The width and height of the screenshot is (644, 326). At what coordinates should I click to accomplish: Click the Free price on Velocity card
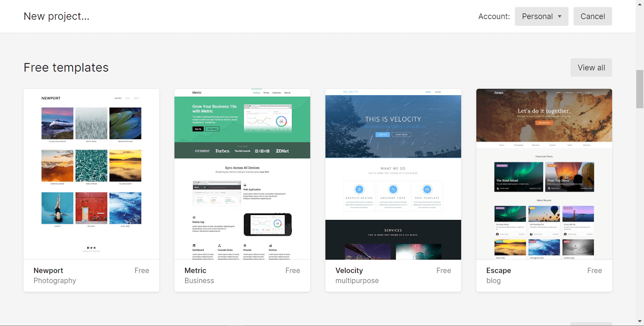(444, 271)
